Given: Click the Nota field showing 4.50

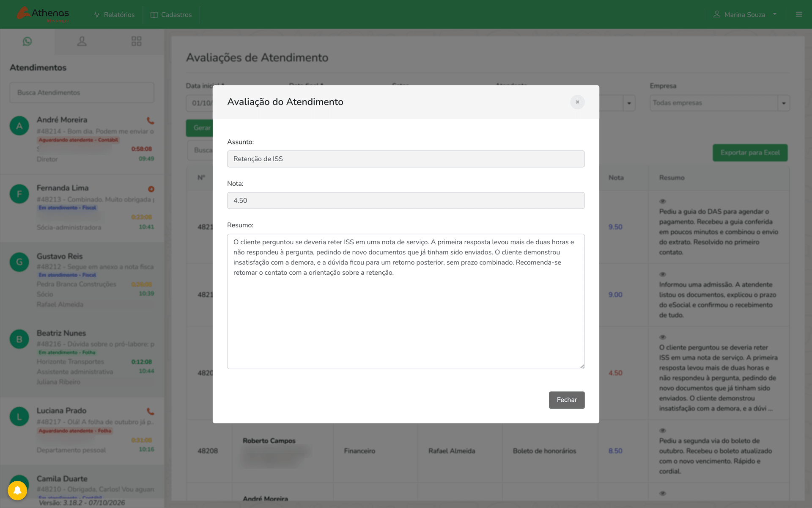Looking at the screenshot, I should click(406, 200).
